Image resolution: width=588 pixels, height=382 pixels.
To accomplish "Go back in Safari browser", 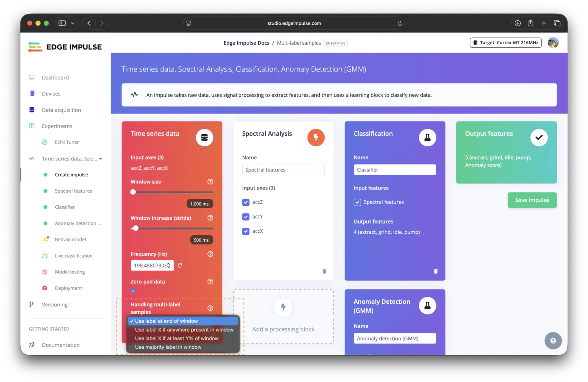I will click(x=89, y=23).
